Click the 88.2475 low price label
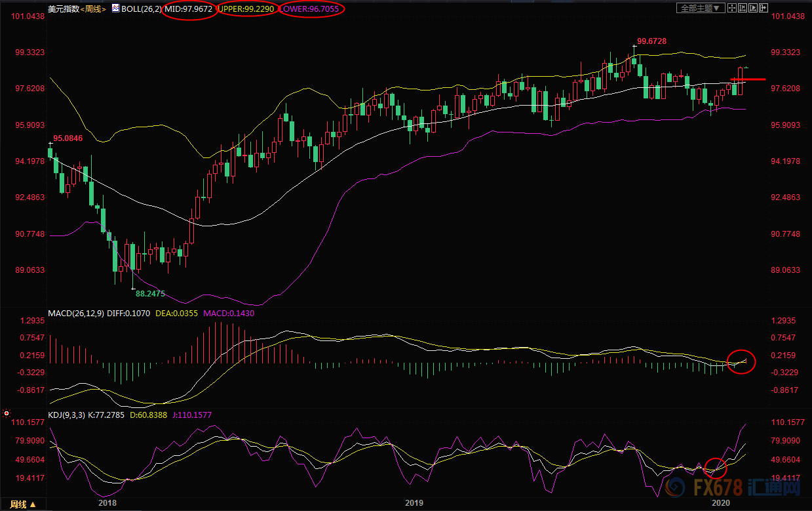Screen dimensions: 812x511 (x=149, y=293)
